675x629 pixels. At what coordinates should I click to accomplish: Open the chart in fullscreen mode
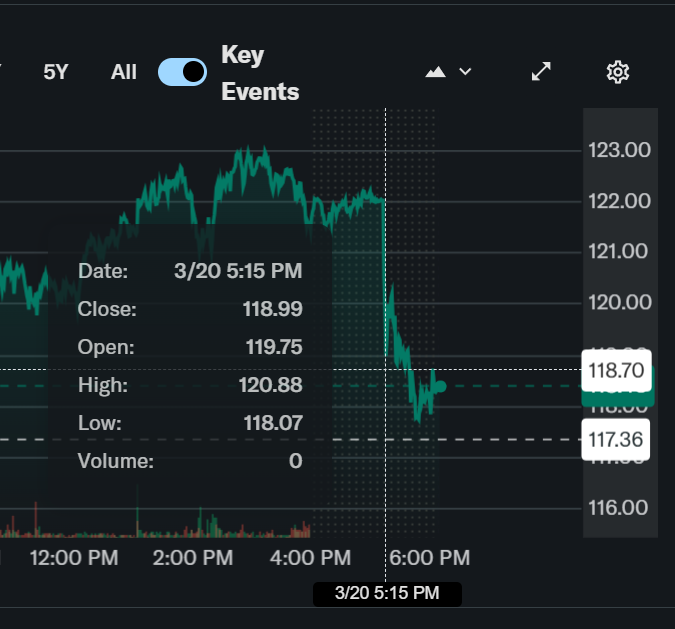[x=541, y=72]
